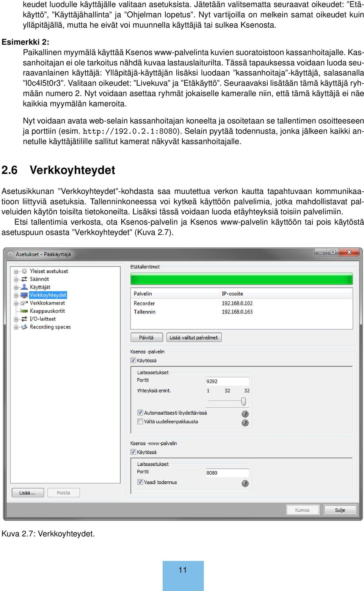The image size is (364, 591).
Task: Click the Käyttäjät person icon
Action: click(x=24, y=287)
